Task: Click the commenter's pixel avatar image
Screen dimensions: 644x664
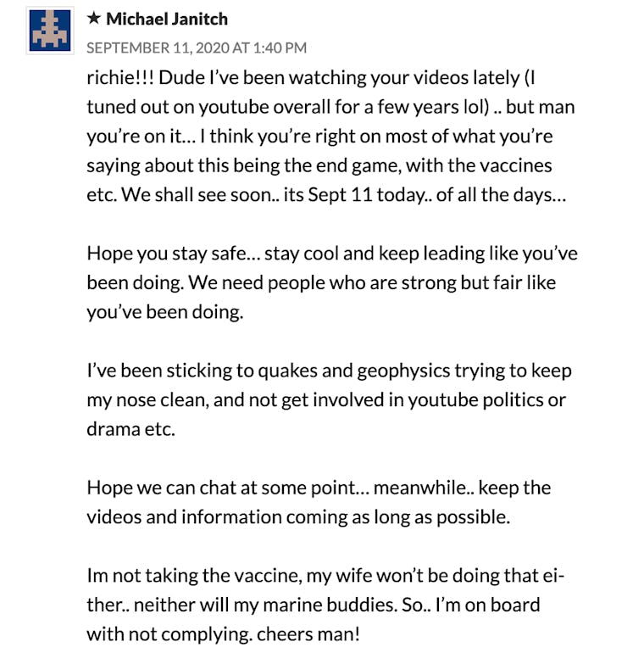Action: [x=49, y=31]
